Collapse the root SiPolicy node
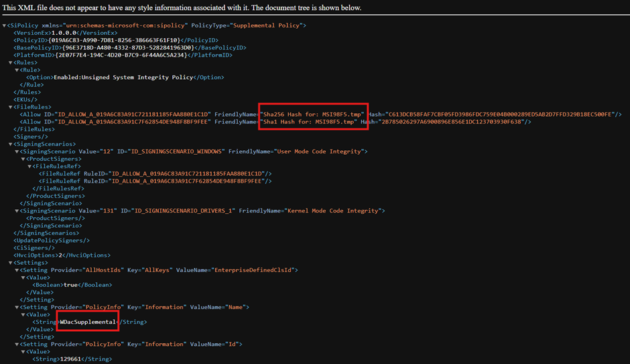The width and height of the screenshot is (630, 364). 5,25
